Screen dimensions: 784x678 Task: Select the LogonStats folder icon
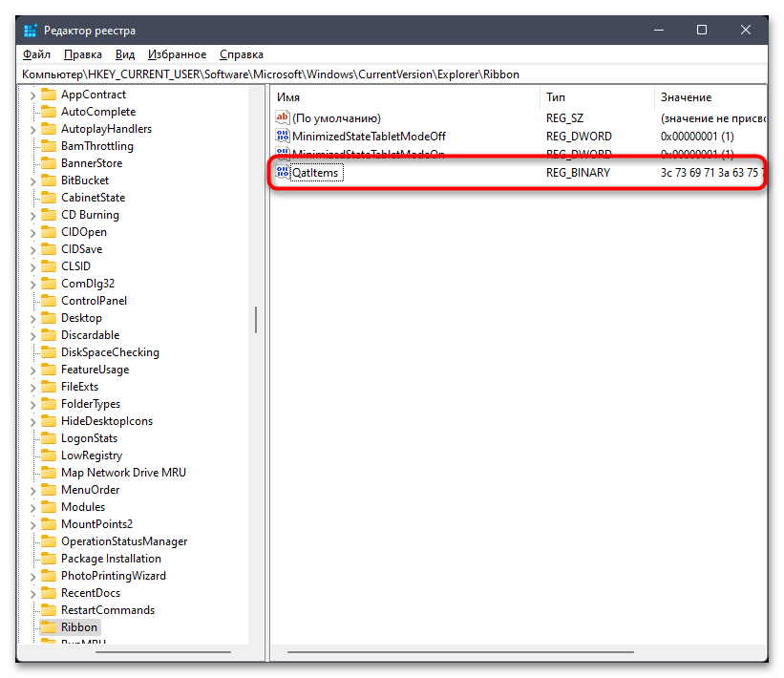pos(49,438)
